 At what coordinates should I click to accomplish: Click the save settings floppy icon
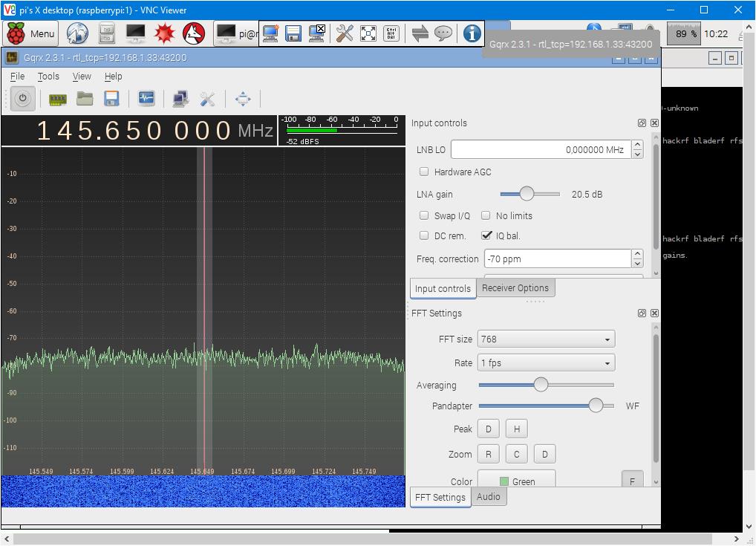click(x=111, y=99)
